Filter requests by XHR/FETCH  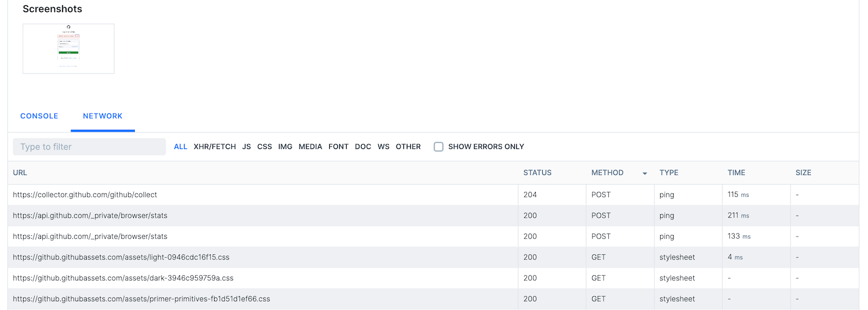click(x=215, y=147)
